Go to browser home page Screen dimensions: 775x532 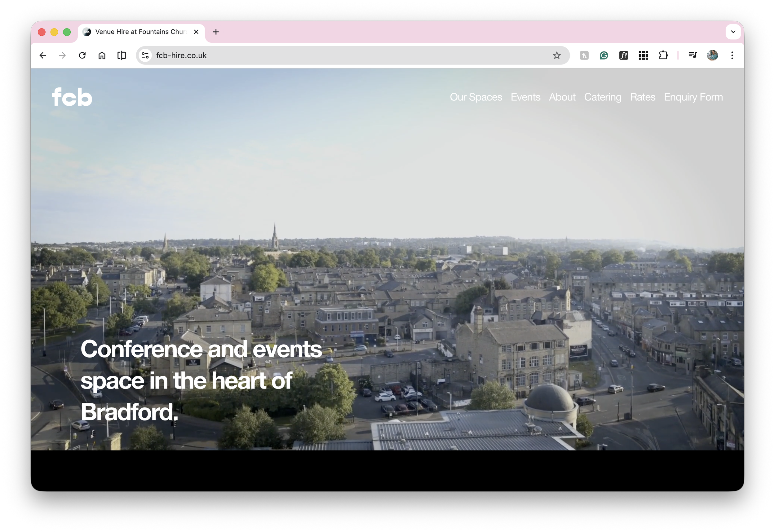tap(102, 55)
